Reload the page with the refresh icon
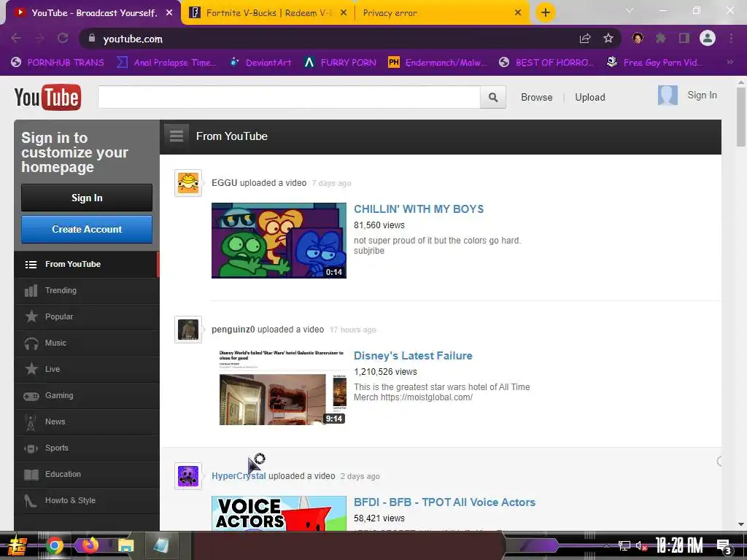 point(63,38)
